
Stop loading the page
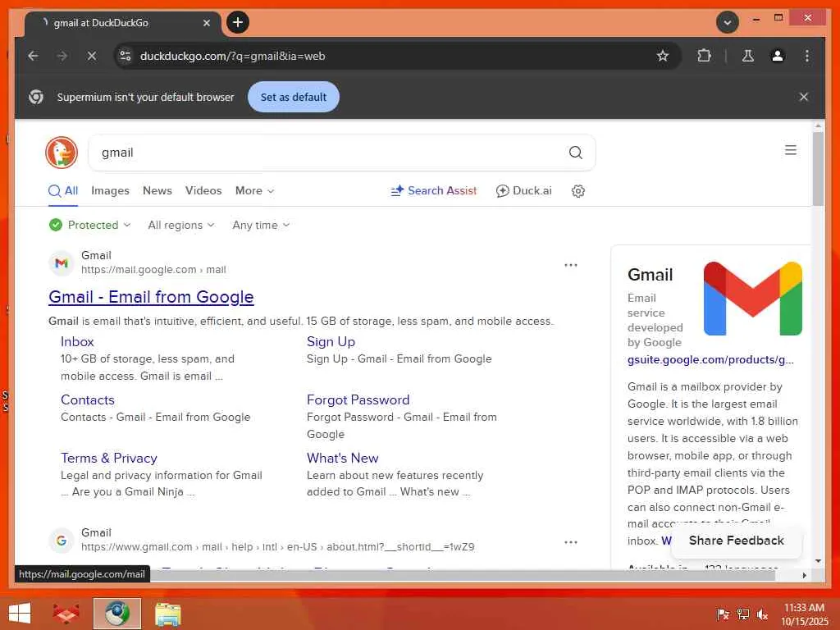pos(92,56)
